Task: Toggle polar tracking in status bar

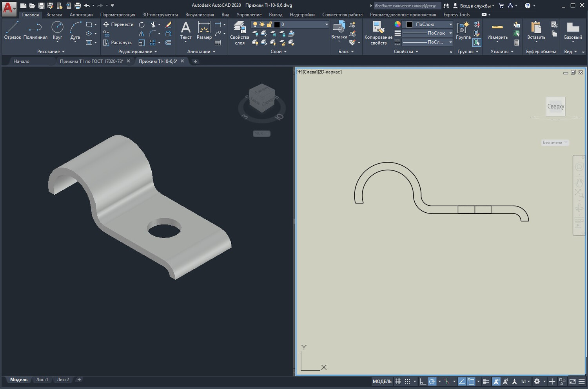Action: 432,381
